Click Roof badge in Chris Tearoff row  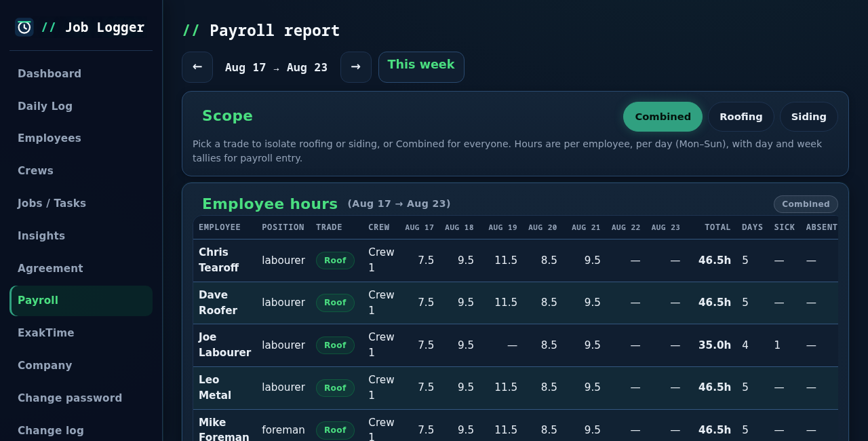pyautogui.click(x=335, y=261)
